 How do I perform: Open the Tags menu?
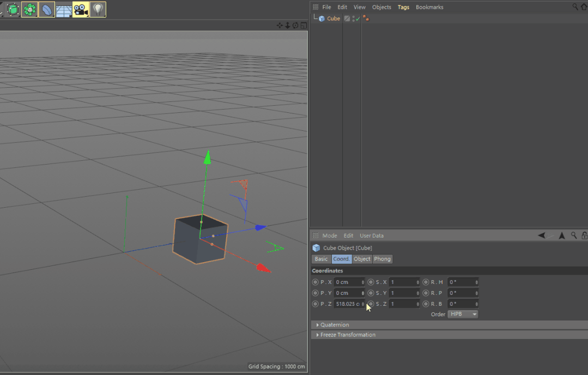(x=403, y=7)
